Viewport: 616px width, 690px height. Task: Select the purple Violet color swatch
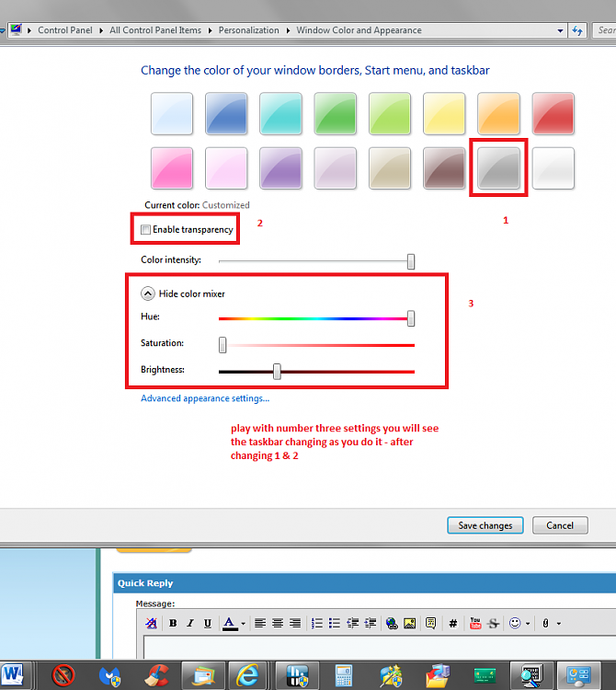pyautogui.click(x=280, y=168)
